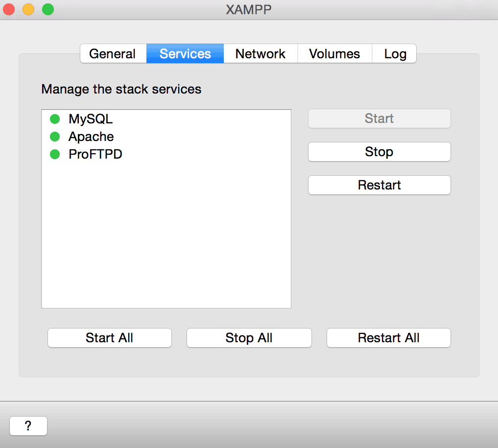Click the green status indicator next to MySQL

(x=54, y=118)
